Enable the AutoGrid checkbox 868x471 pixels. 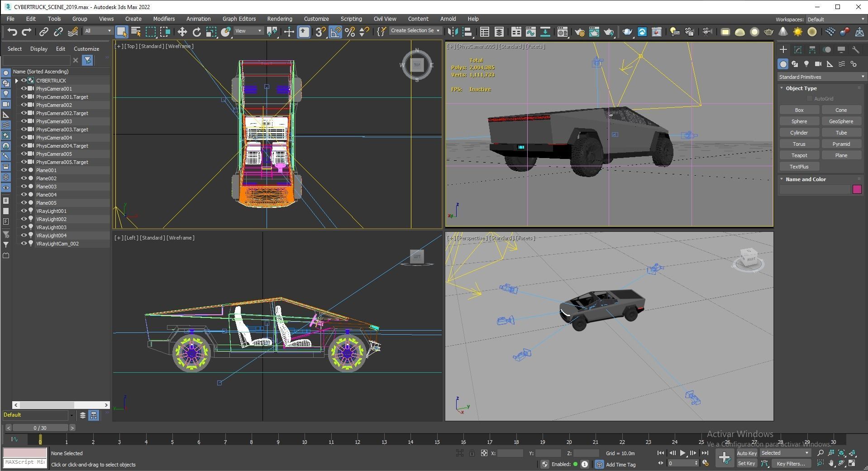pos(810,99)
